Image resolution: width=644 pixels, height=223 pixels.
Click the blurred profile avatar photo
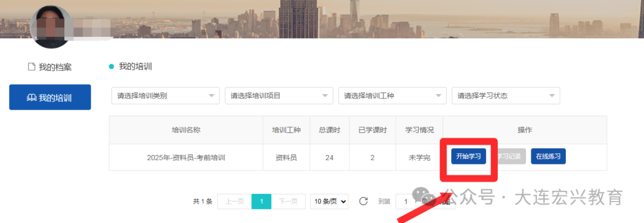(x=51, y=26)
